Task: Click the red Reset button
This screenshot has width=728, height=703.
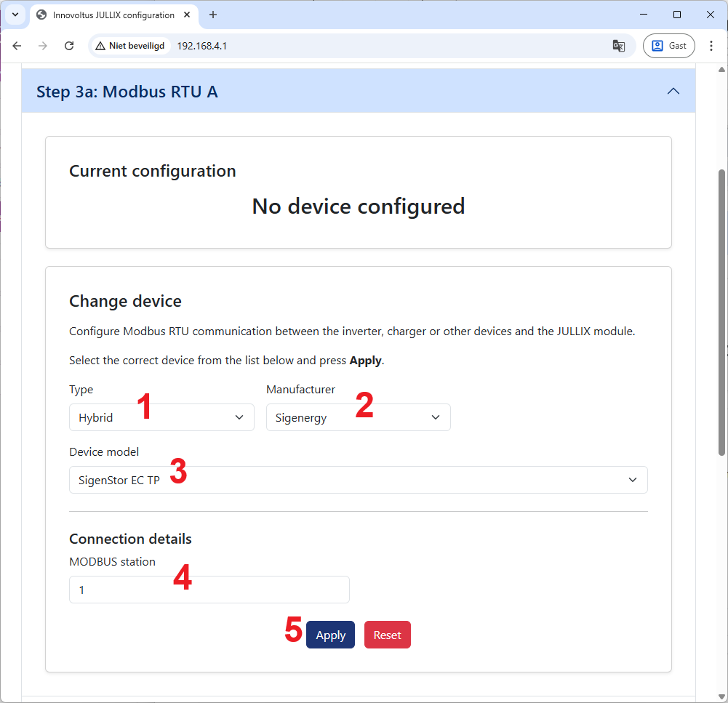Action: coord(387,635)
